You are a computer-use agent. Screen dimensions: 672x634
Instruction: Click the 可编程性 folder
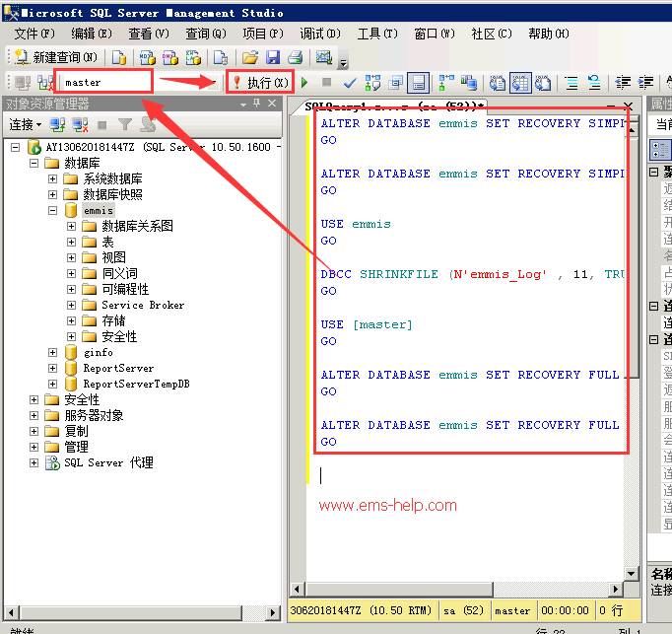tap(125, 289)
